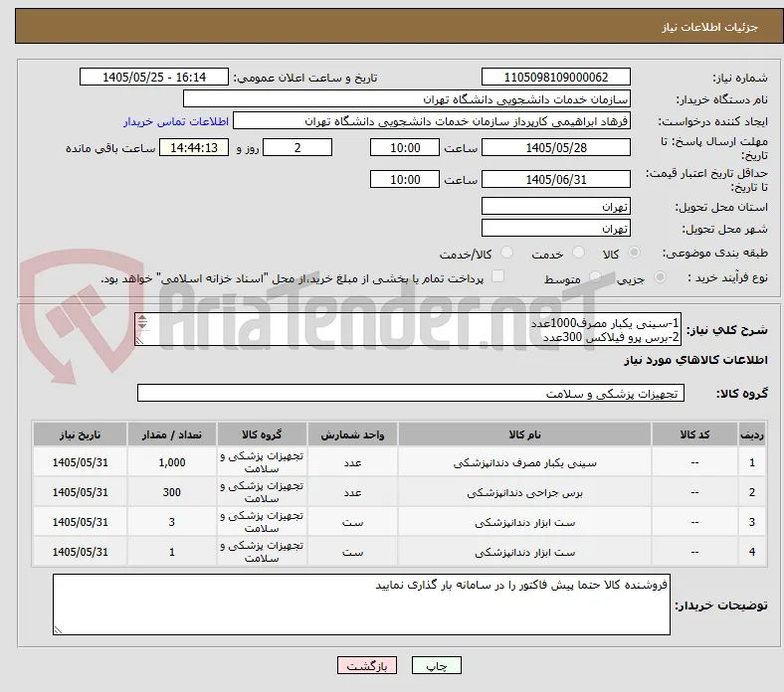Screen dimensions: 784x692
Task: Click the شهر محل تحویل field تهران
Action: [x=556, y=228]
